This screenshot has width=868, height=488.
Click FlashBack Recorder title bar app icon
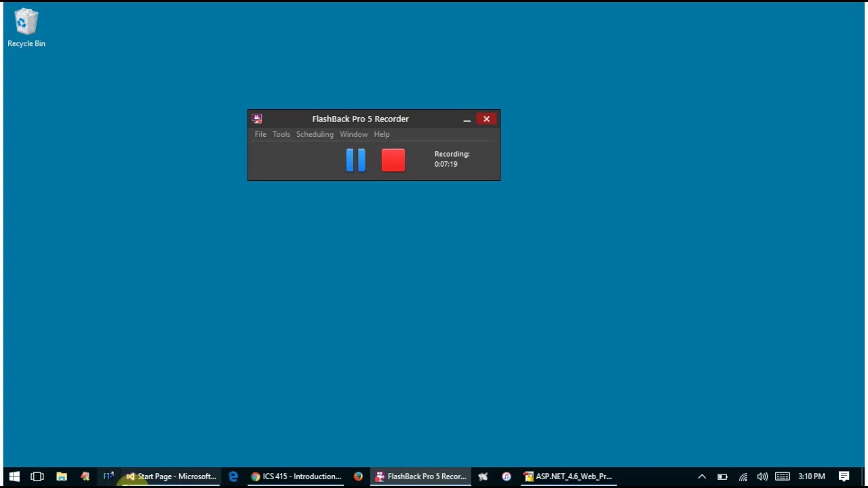[x=257, y=119]
